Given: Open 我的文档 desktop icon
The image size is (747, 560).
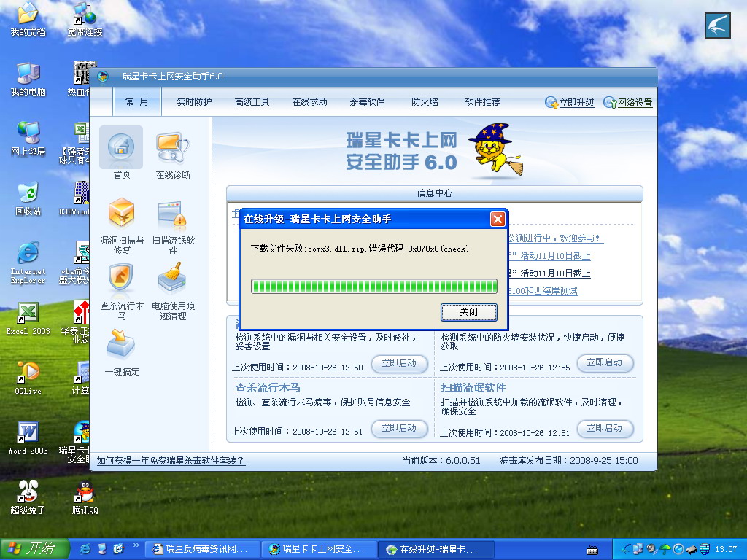Looking at the screenshot, I should (x=28, y=20).
